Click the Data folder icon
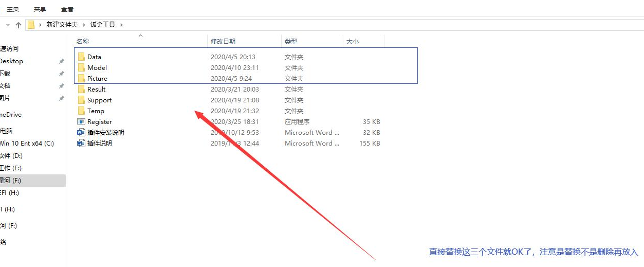Screen dimensions: 644x267 coord(81,57)
